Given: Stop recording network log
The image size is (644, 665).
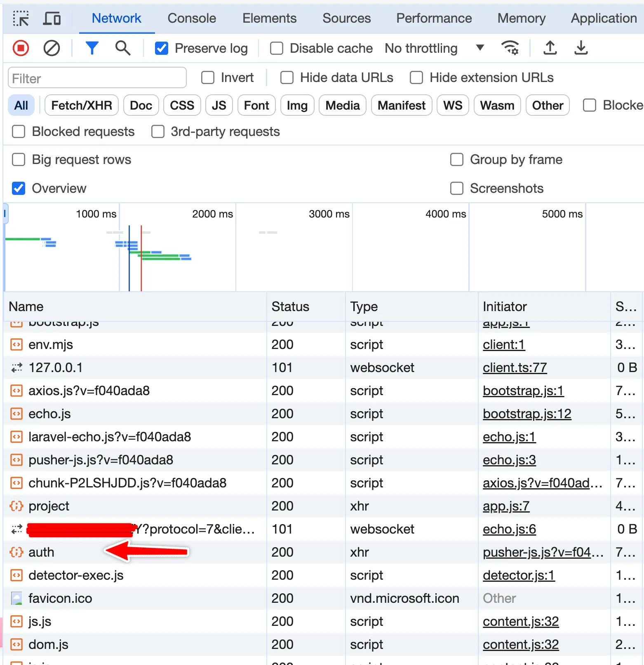Looking at the screenshot, I should 21,48.
